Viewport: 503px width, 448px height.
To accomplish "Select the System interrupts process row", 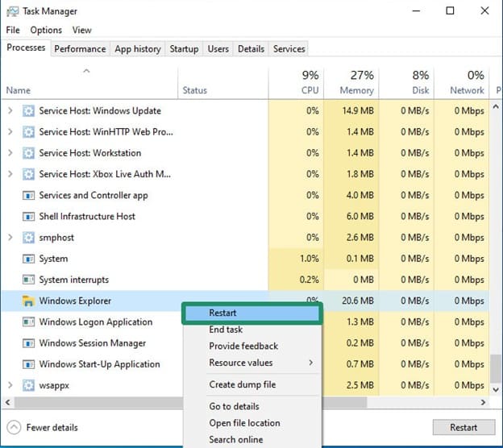I will (245, 280).
